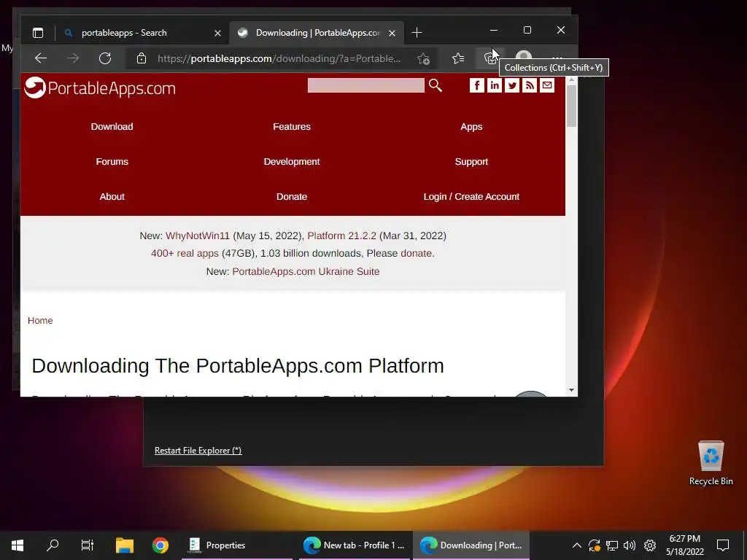
Task: Add this page to favorites star icon
Action: tap(423, 58)
